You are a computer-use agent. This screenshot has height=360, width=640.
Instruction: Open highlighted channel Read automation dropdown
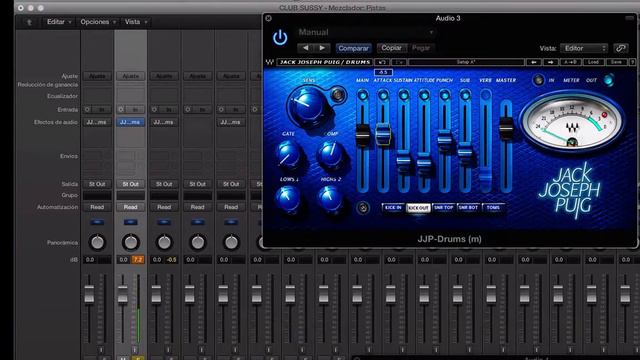pos(131,207)
